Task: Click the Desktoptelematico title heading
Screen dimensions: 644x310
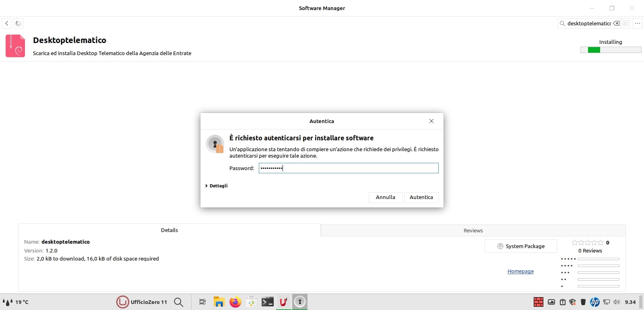Action: pos(70,40)
